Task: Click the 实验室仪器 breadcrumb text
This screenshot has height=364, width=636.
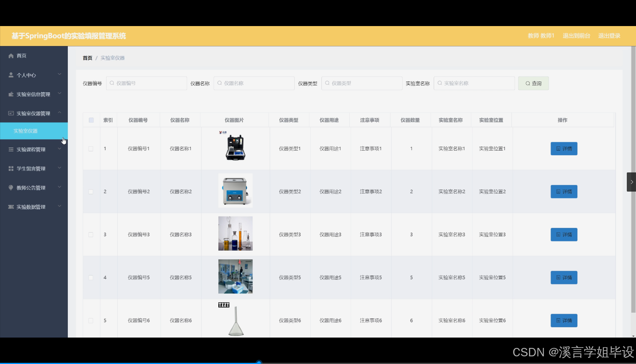Action: tap(113, 58)
